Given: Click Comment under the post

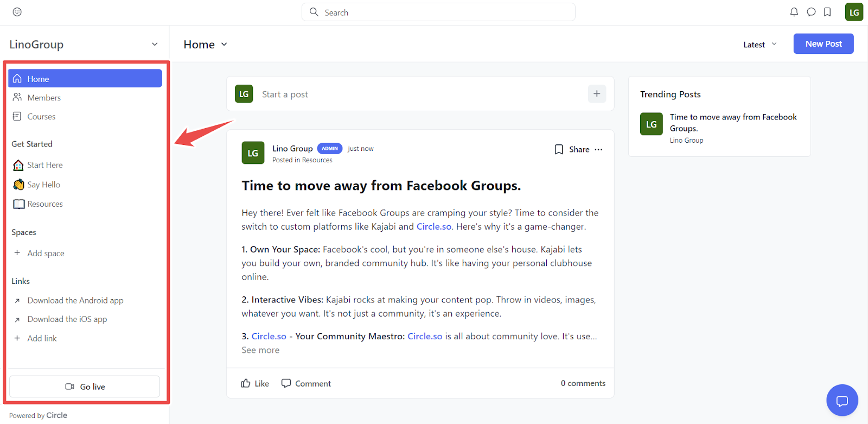Looking at the screenshot, I should tap(306, 383).
